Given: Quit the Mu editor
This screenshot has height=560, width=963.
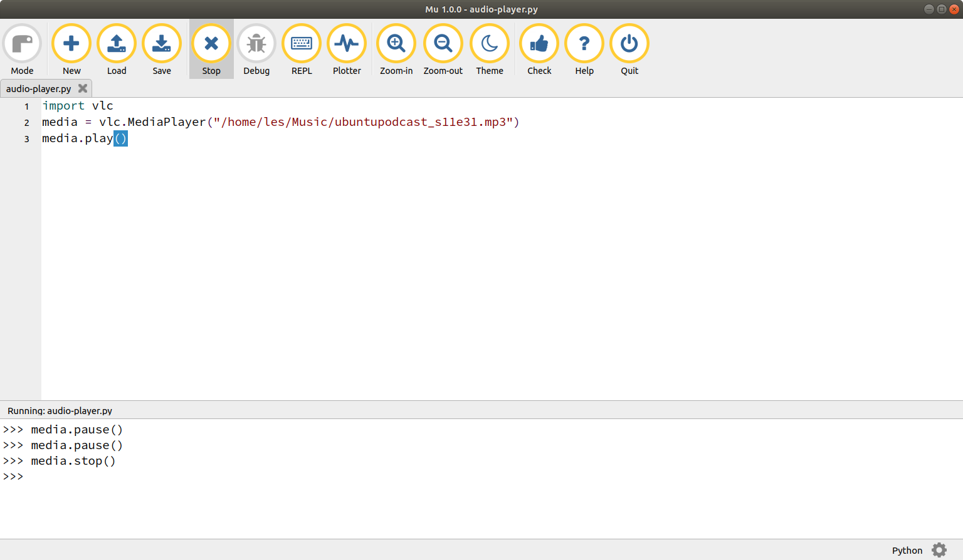Looking at the screenshot, I should coord(629,49).
